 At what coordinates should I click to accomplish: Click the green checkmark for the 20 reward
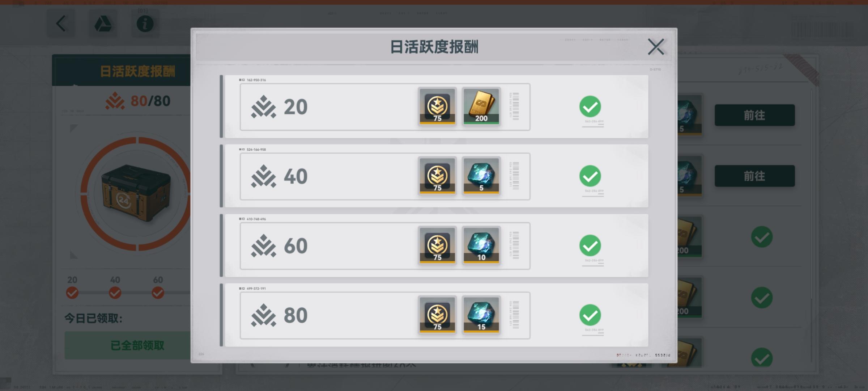590,106
